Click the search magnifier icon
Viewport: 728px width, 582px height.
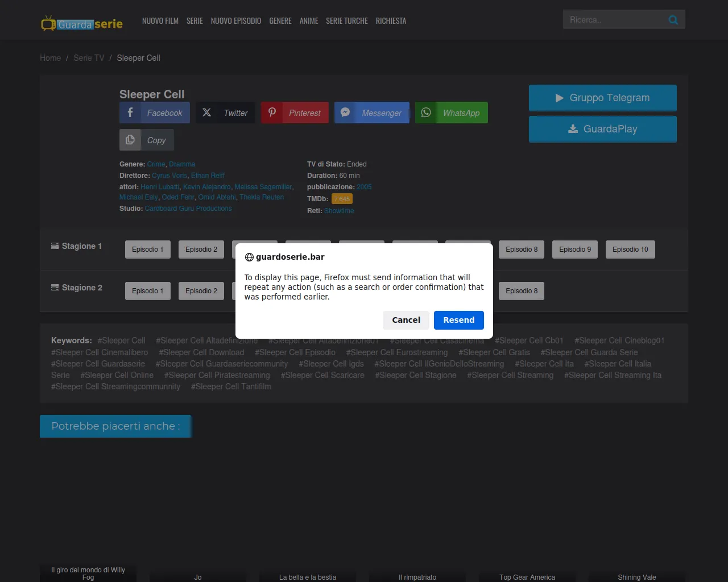(673, 20)
